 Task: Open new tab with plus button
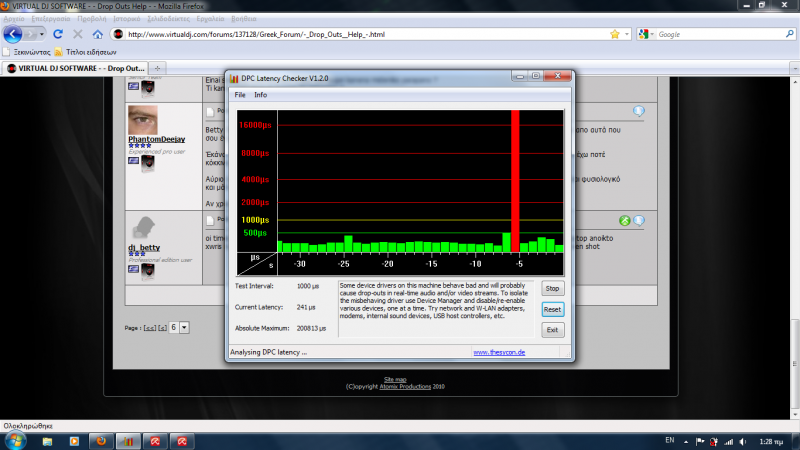pyautogui.click(x=157, y=68)
